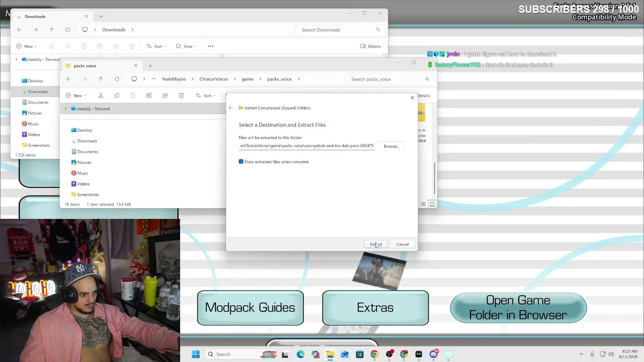Go up one folder in Downloads window

(51, 30)
